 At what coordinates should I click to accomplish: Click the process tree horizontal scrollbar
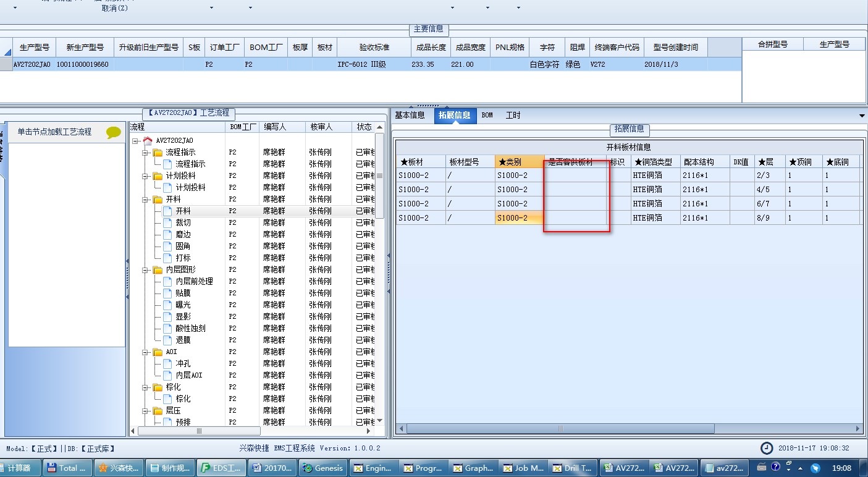[198, 431]
